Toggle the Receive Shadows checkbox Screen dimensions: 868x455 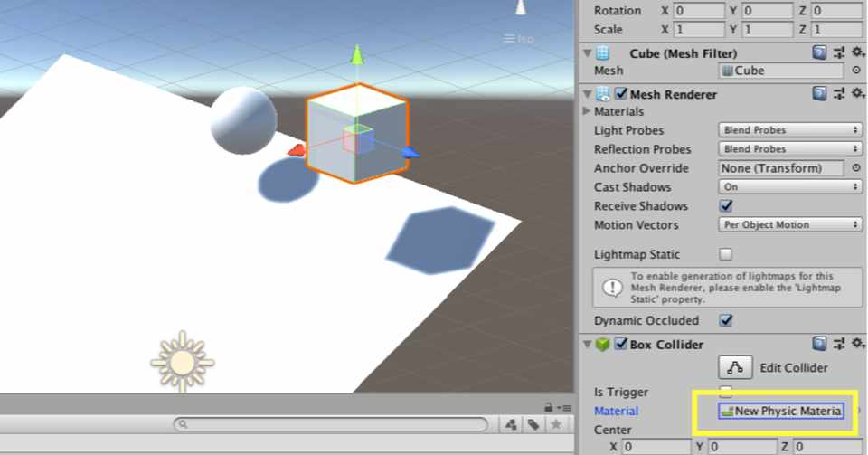click(726, 206)
